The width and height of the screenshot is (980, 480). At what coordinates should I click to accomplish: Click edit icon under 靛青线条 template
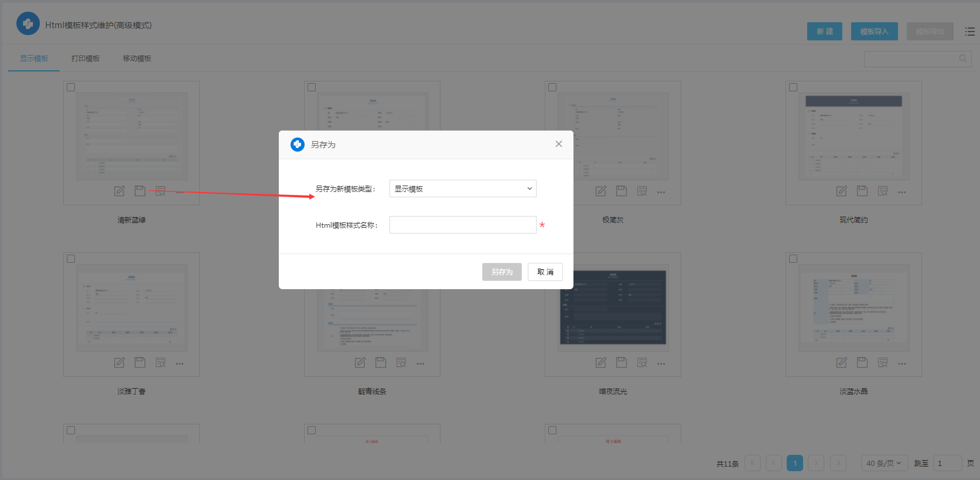pos(360,363)
